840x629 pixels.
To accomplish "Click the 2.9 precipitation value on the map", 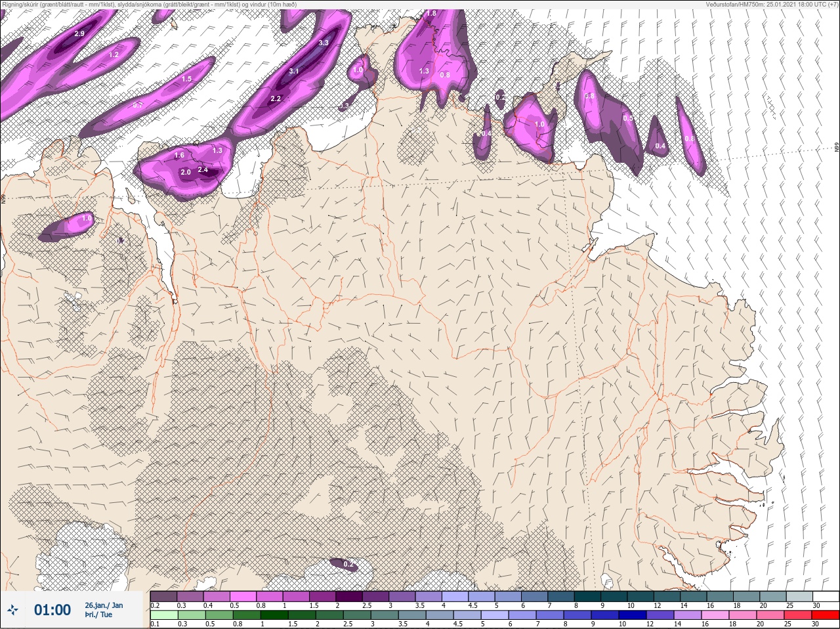I will (80, 33).
